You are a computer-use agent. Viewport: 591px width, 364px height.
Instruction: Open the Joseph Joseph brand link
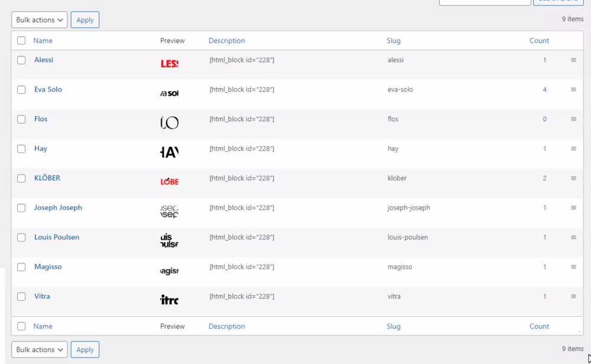58,207
